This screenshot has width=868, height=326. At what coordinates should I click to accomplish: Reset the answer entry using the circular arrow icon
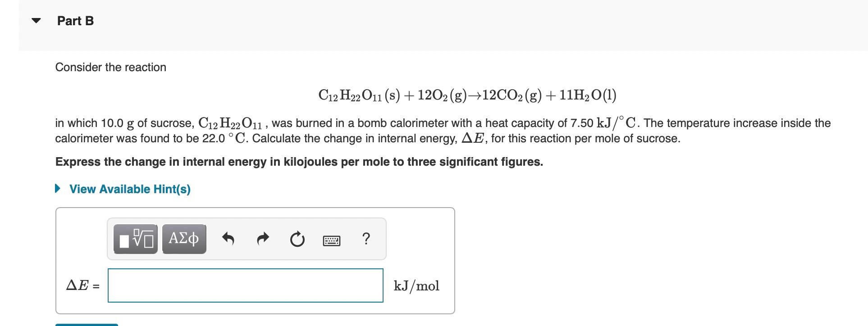pos(298,239)
